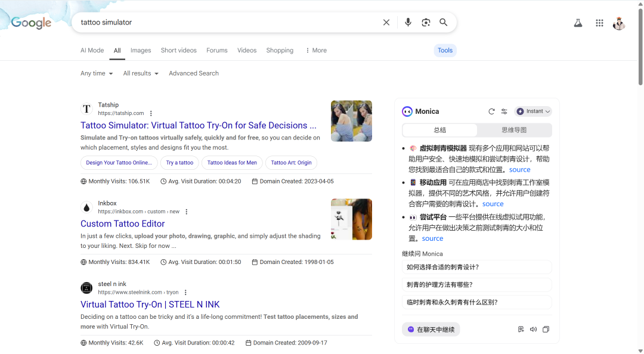Screen dimensions: 644x354
Task: Ask Monica 临时刺青和永久刺青有什么区别？
Action: click(477, 302)
